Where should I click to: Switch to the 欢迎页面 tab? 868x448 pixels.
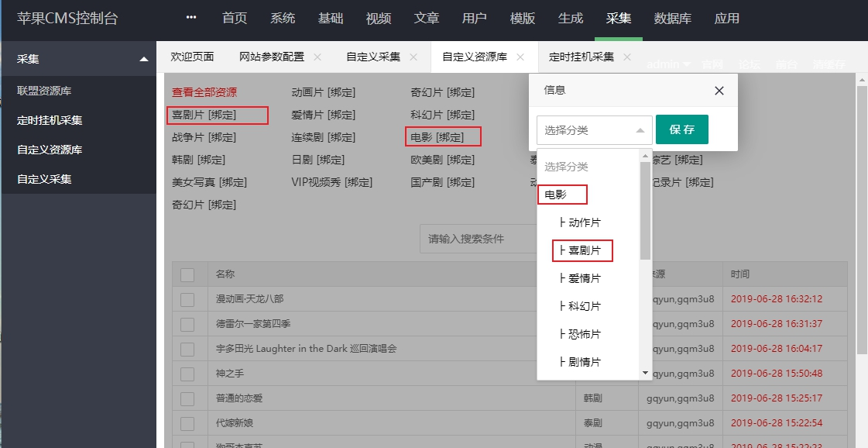point(192,57)
